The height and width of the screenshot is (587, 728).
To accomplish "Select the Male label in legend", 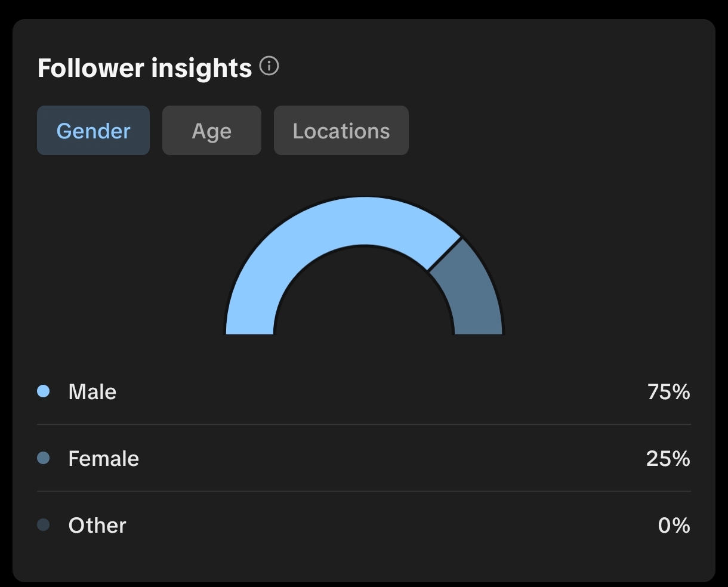I will click(x=92, y=392).
